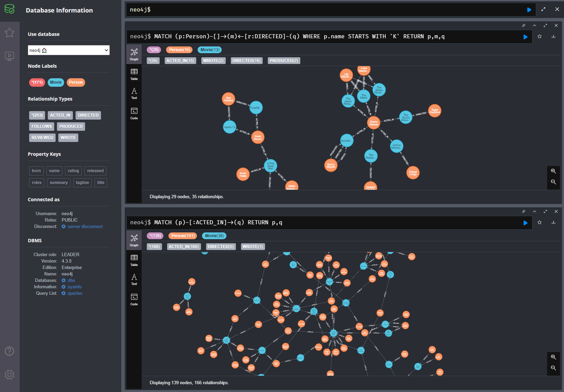Viewport: 564px width, 392px height.
Task: Choose the FOLLOWS relationship type
Action: 42,126
